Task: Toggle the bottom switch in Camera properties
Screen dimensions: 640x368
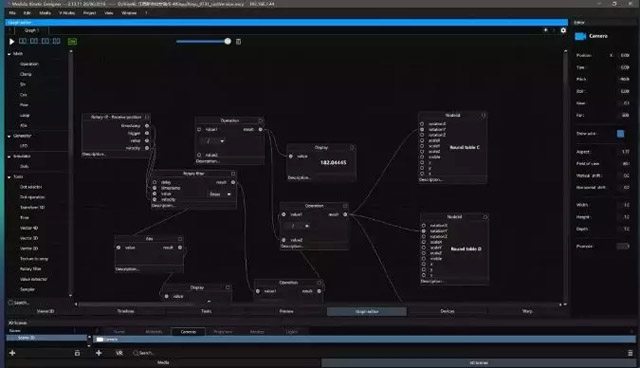Action: coord(623,246)
